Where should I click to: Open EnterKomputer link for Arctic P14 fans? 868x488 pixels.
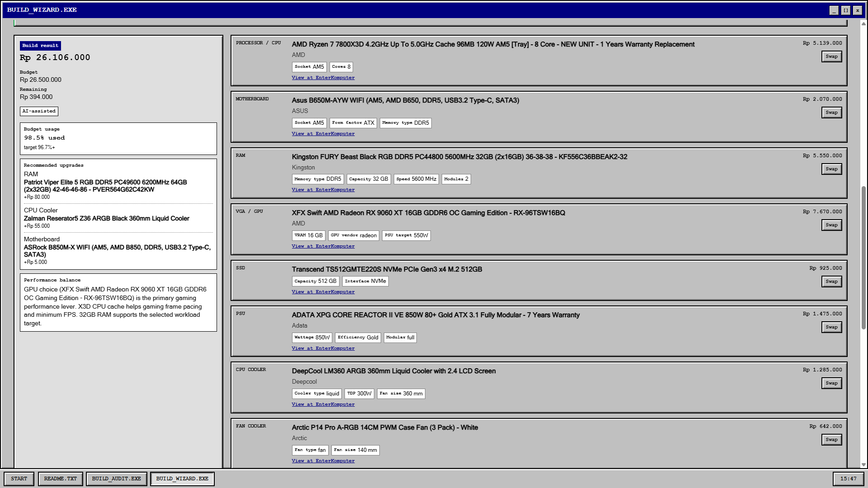click(x=323, y=461)
